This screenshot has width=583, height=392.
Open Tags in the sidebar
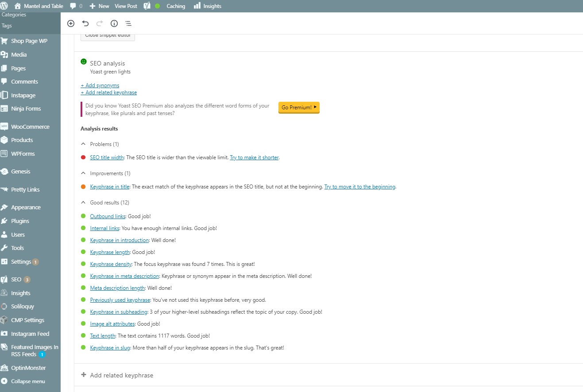click(7, 26)
